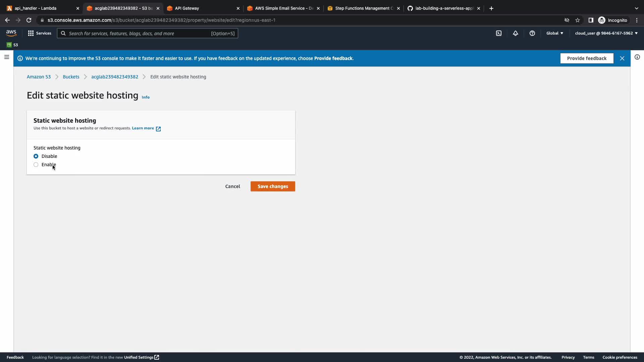Select the Enable radio button
644x362 pixels.
click(36, 165)
